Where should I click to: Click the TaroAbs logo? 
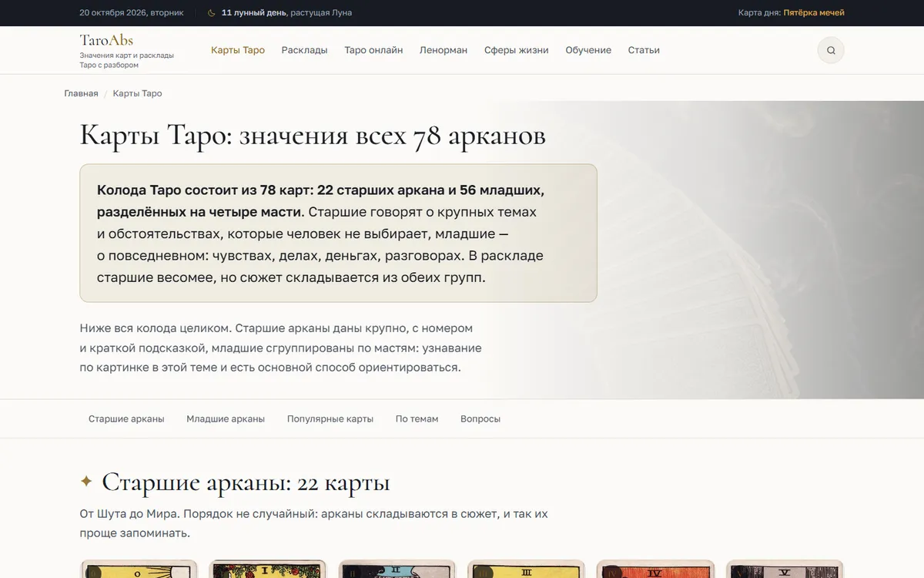(x=106, y=40)
